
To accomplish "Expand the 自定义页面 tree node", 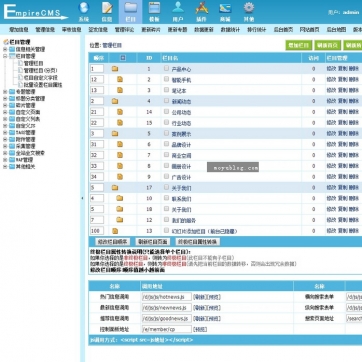I will tap(5, 112).
